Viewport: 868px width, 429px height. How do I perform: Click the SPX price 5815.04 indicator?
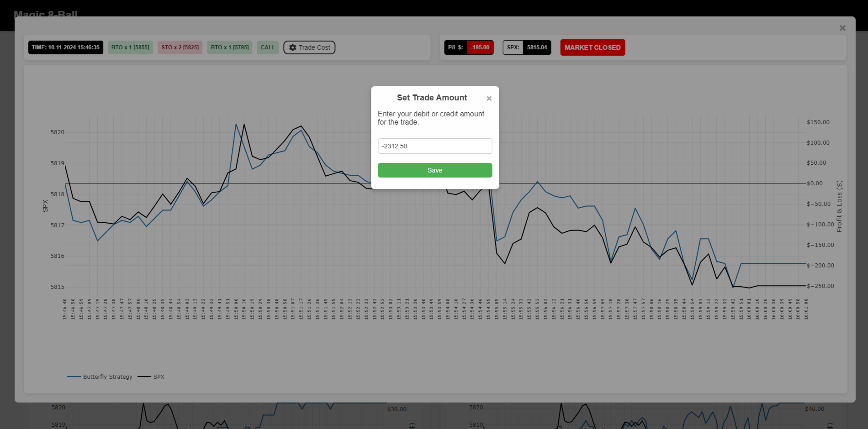point(536,47)
